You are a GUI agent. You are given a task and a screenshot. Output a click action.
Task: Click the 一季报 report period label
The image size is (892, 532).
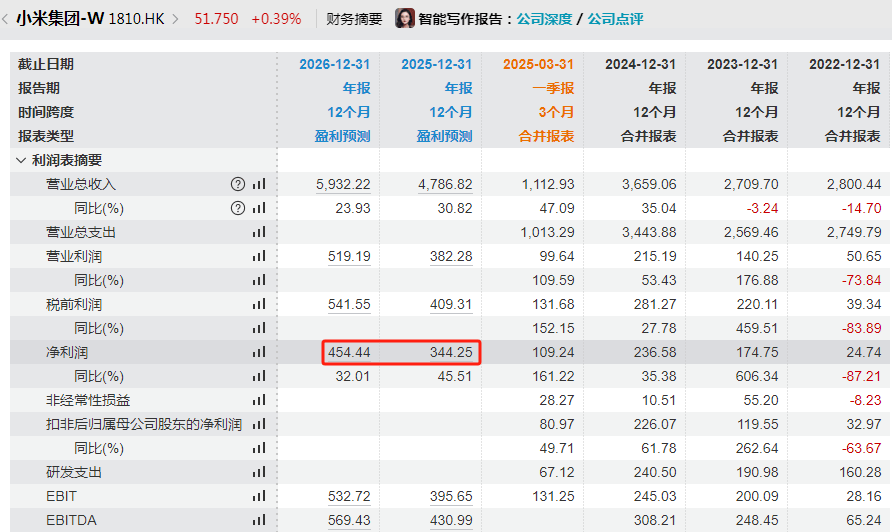(553, 88)
